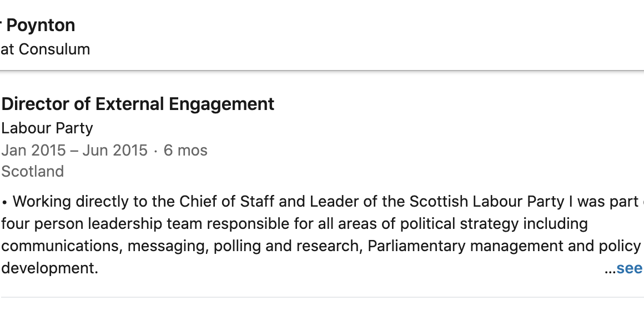Screen dimensions: 644x310
Task: Click the Labour Party company name
Action: coord(47,128)
